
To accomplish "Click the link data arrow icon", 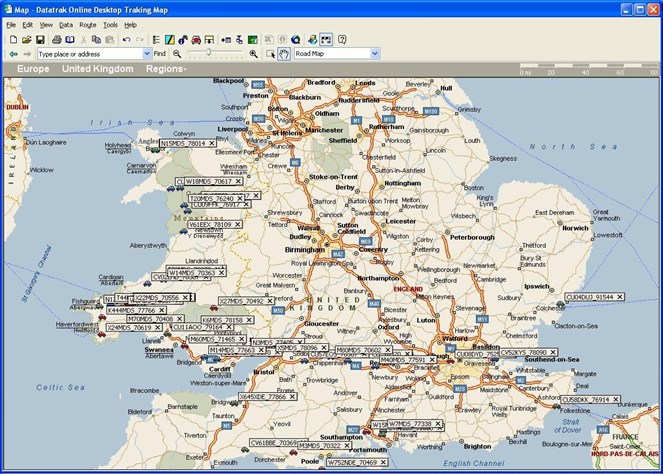I will tap(226, 40).
